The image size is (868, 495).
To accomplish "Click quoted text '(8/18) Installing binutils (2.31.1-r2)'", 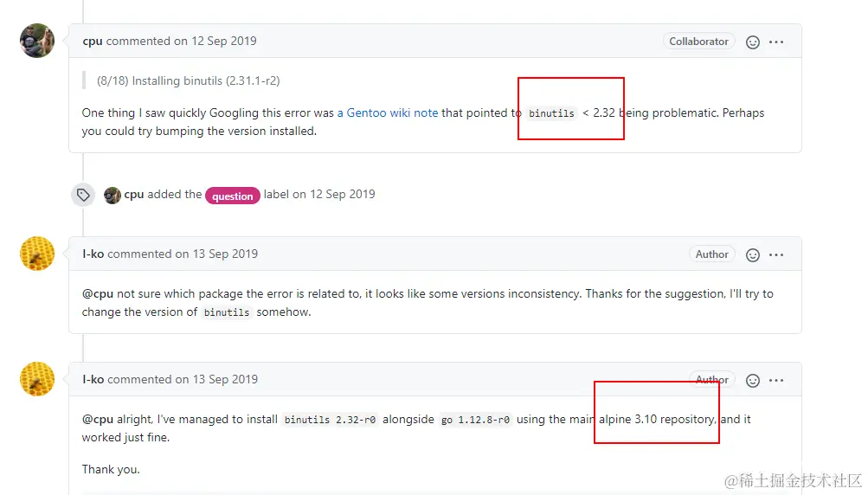I will click(188, 80).
